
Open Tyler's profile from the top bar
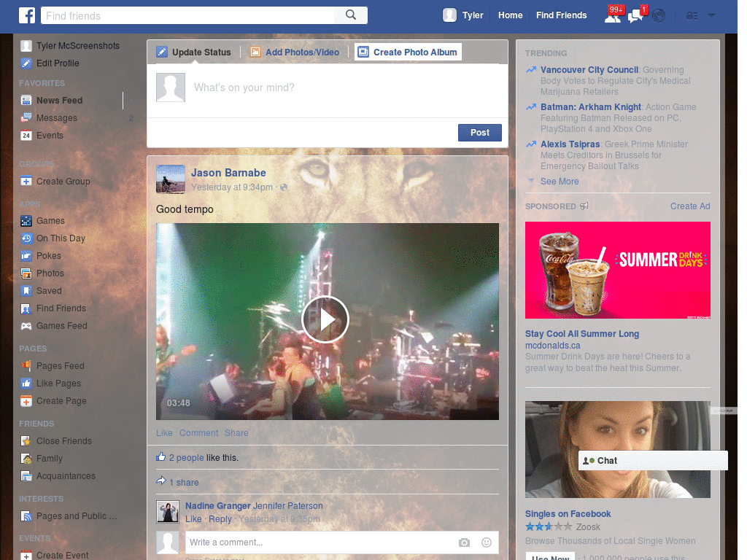click(x=463, y=15)
